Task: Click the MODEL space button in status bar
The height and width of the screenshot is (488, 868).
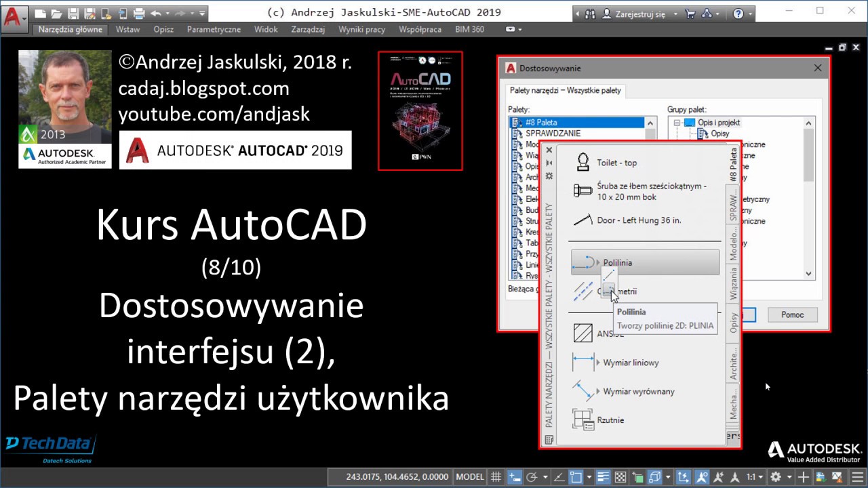Action: (x=470, y=476)
